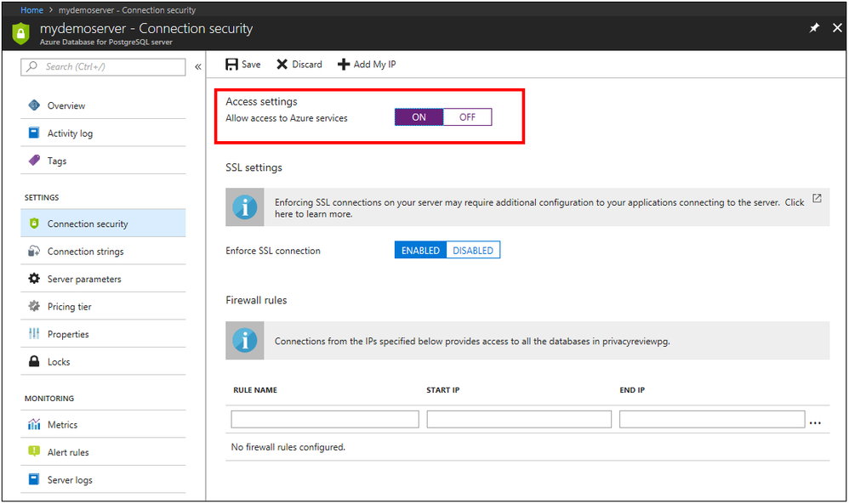Turn Allow access to Azure services OFF

coord(467,117)
